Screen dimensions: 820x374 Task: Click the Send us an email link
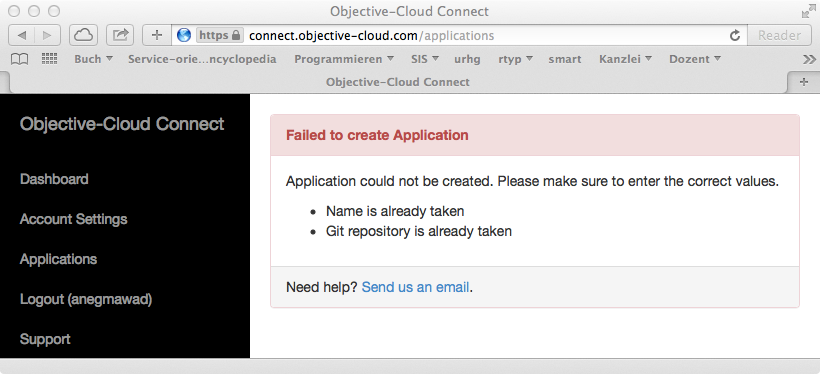pos(415,287)
